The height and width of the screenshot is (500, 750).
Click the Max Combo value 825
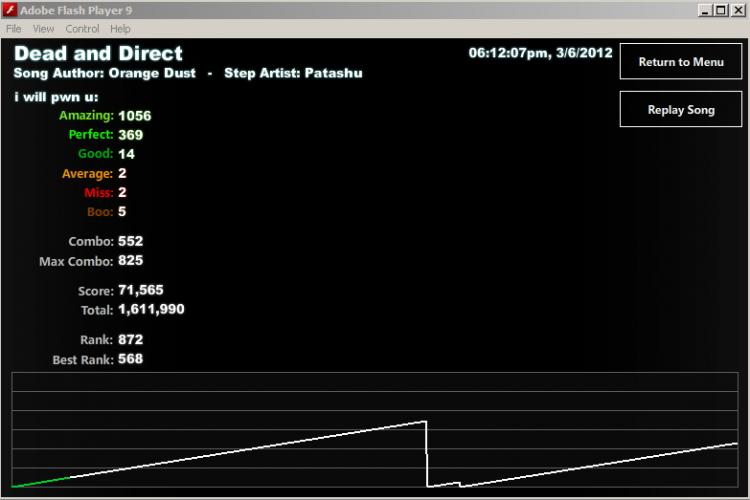click(131, 260)
